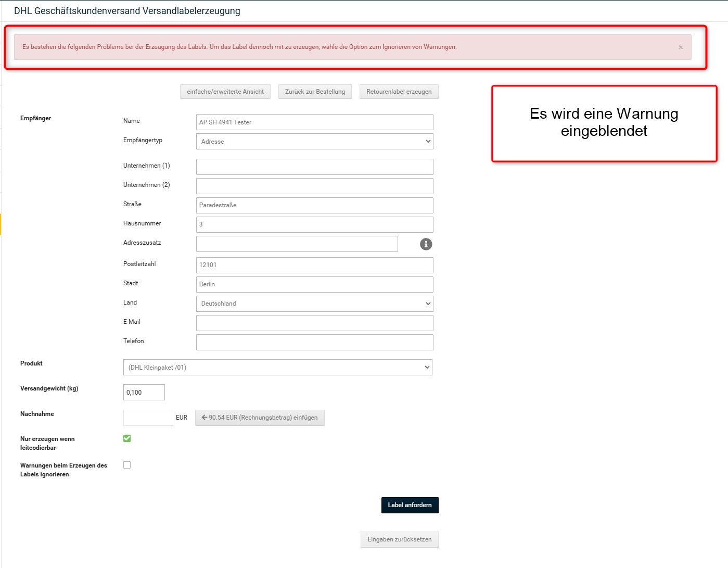728x568 pixels.
Task: Select the Postleitzahl field showing 12101
Action: (314, 266)
